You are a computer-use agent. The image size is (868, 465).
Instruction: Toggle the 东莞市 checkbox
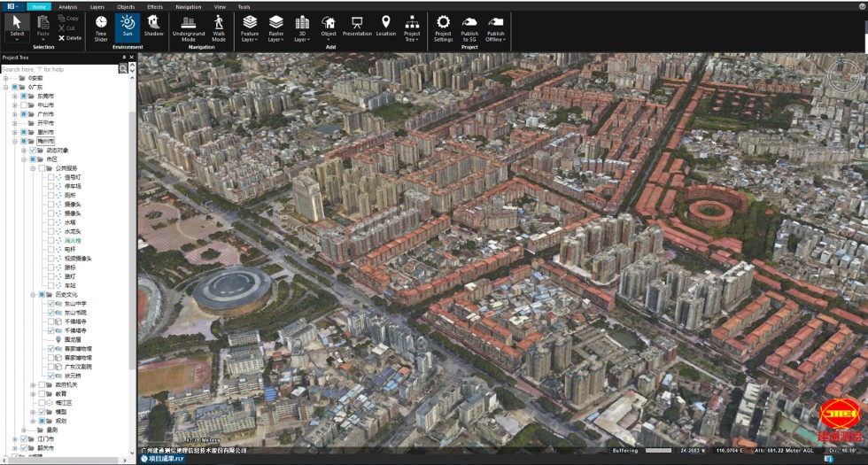24,97
